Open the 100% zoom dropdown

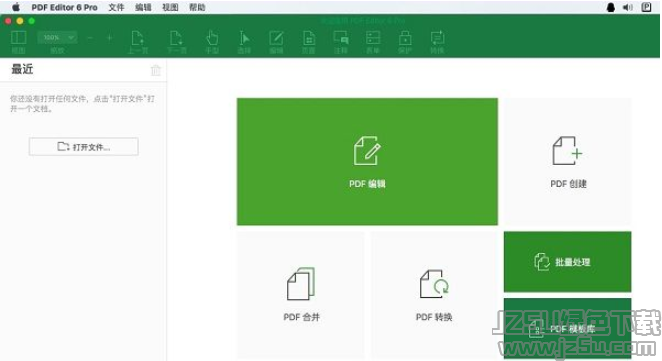[57, 38]
